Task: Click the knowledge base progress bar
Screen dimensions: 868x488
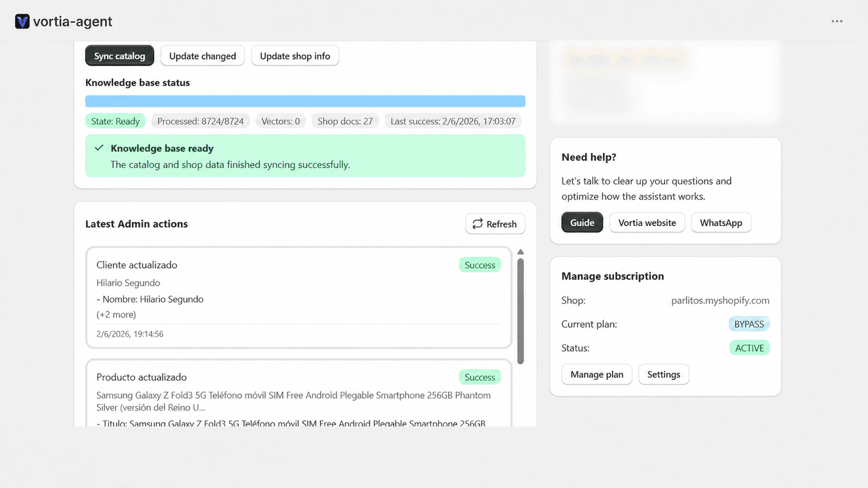Action: click(x=305, y=101)
